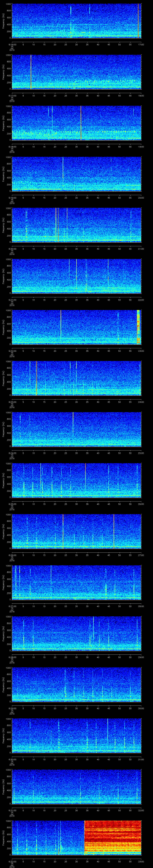Screen dimensions: 153x868
Task: Select the spectrogram panel starting at 6:19:00
Action: [x=76, y=174]
